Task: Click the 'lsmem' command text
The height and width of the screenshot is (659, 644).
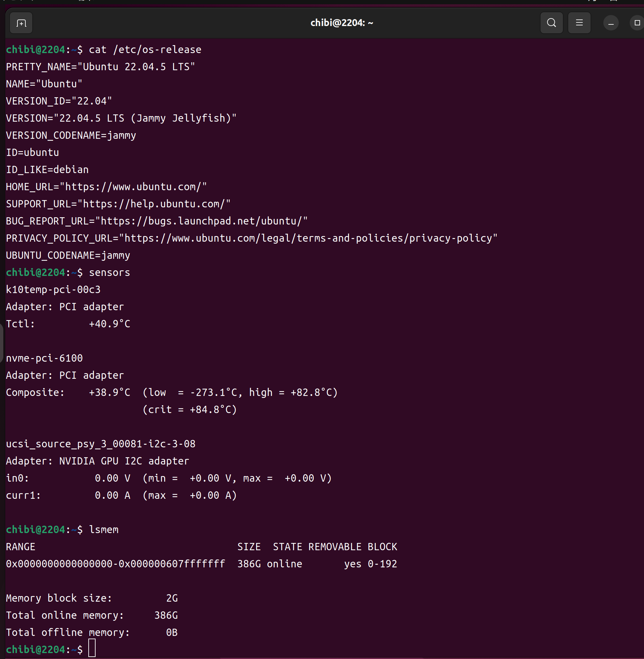Action: (x=103, y=530)
